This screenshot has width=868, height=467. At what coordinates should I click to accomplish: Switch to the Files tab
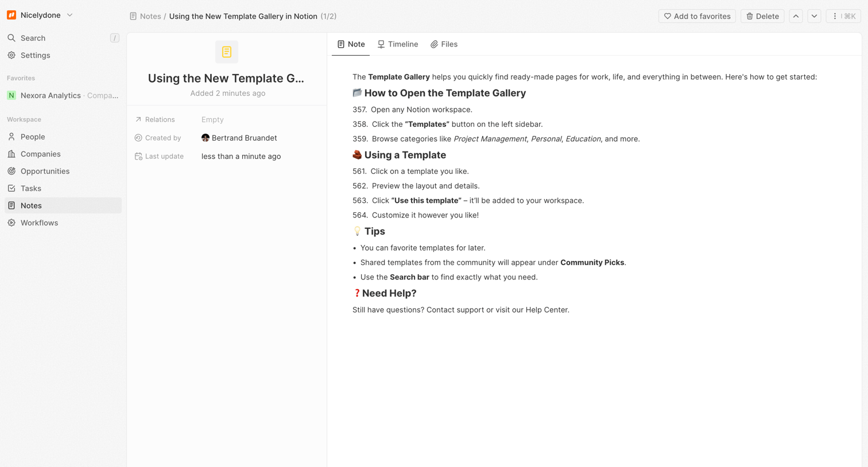click(444, 44)
